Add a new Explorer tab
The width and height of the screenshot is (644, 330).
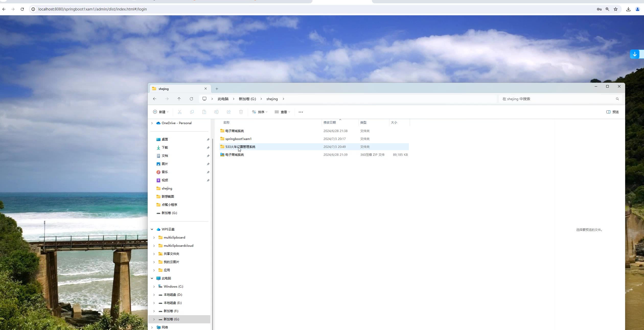point(217,89)
